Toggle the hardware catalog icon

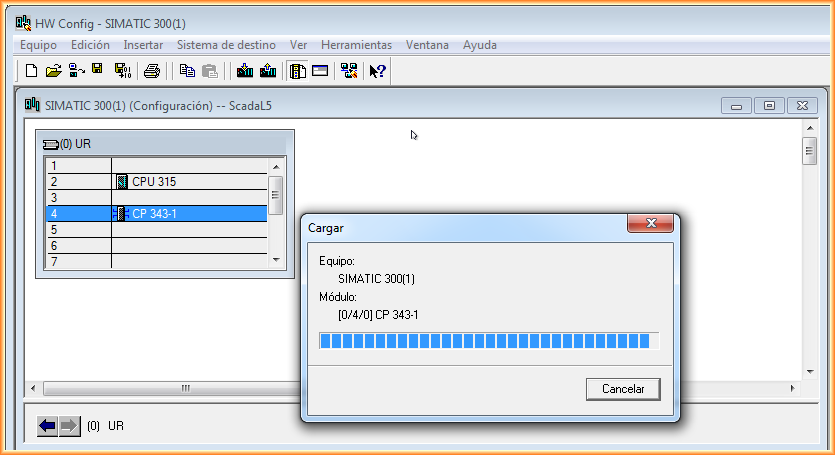pos(297,71)
